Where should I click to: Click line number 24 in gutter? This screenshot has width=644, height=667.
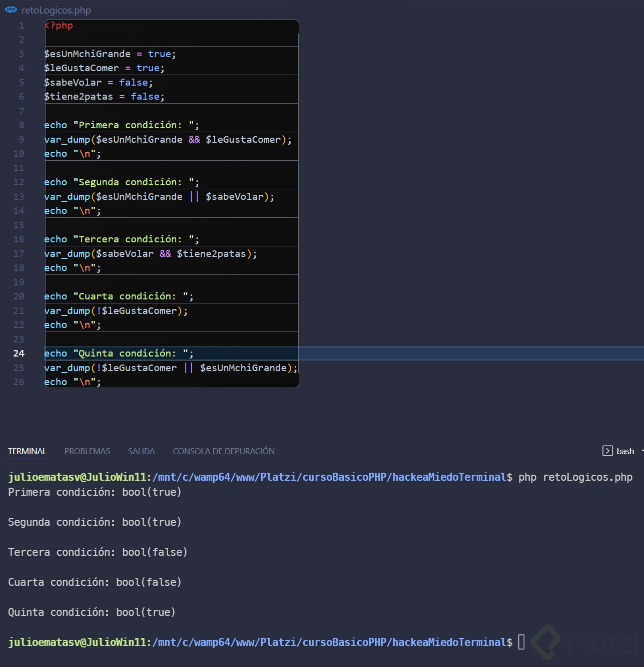pyautogui.click(x=19, y=354)
